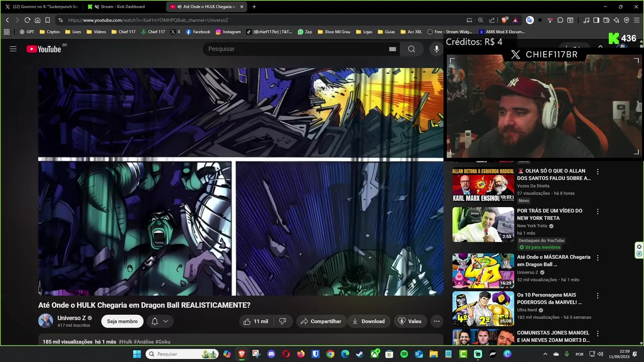Image resolution: width=644 pixels, height=362 pixels.
Task: Open the Windows Start menu
Action: point(137,354)
